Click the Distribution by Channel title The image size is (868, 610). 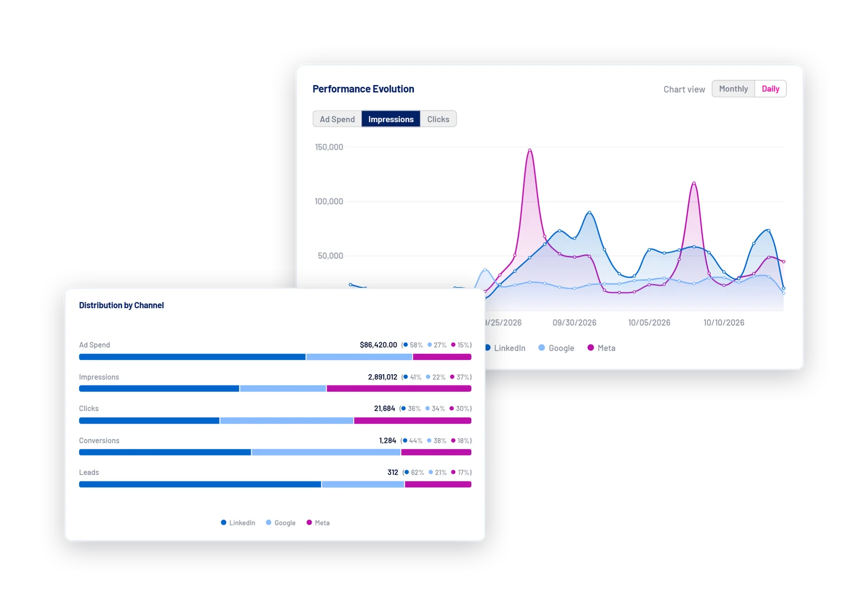pos(122,305)
